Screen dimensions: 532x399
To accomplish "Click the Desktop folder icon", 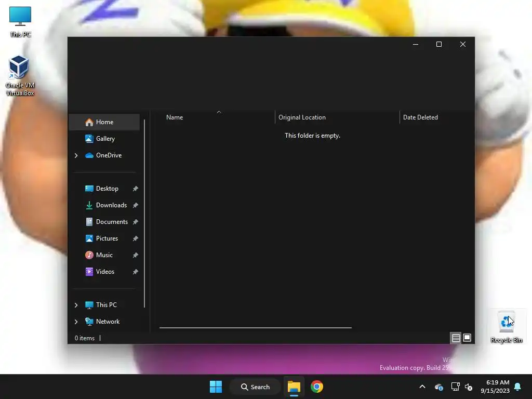I will pos(89,189).
